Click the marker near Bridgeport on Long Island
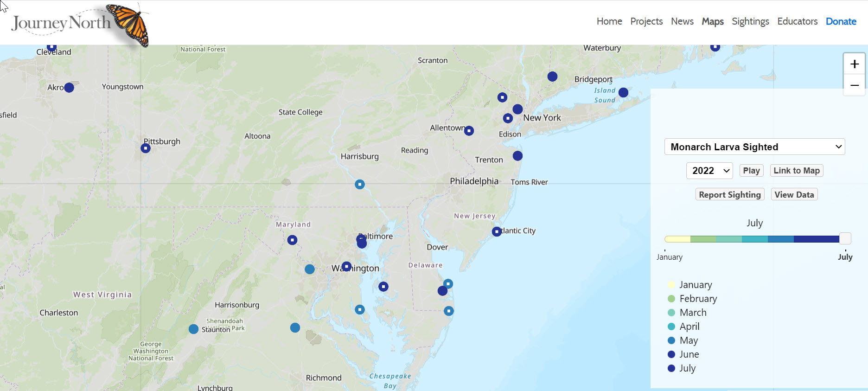Screen dimensions: 868x391 pyautogui.click(x=623, y=93)
